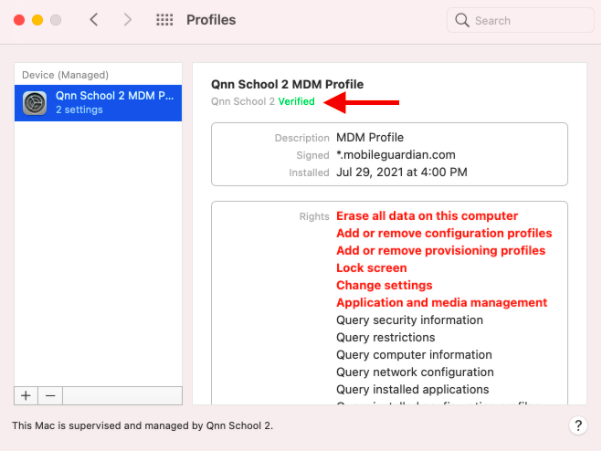Viewport: 601px width, 454px height.
Task: Add a profile with plus button
Action: (26, 395)
